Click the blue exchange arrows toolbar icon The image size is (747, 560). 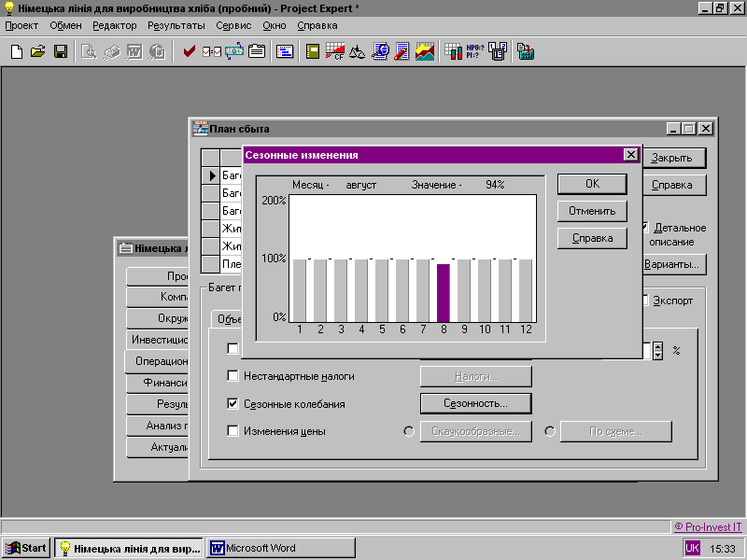(x=234, y=51)
